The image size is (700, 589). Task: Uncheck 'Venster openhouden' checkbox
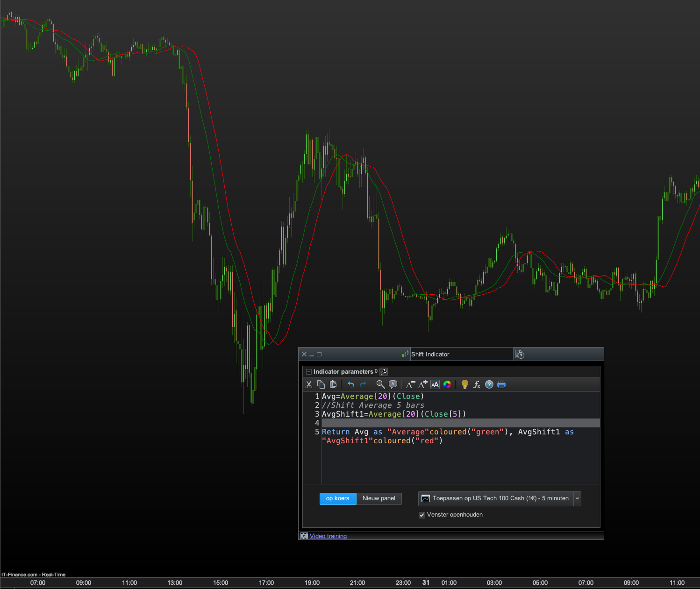tap(422, 515)
